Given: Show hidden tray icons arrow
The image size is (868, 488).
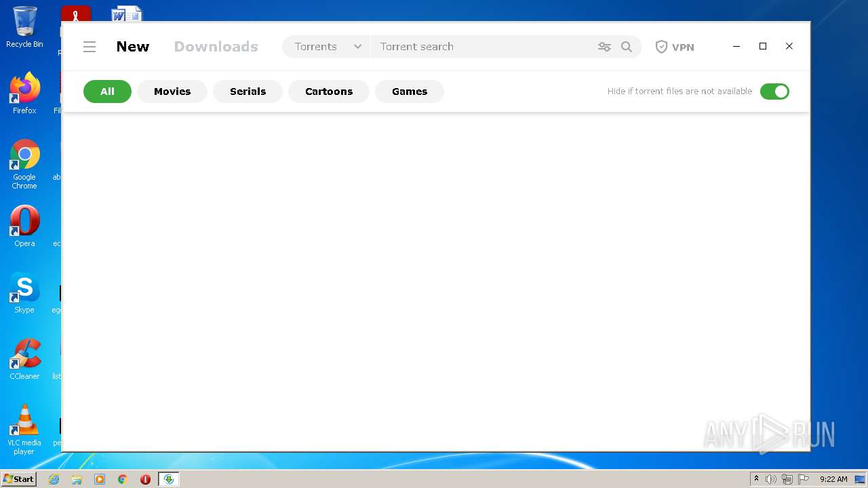Looking at the screenshot, I should (x=756, y=479).
